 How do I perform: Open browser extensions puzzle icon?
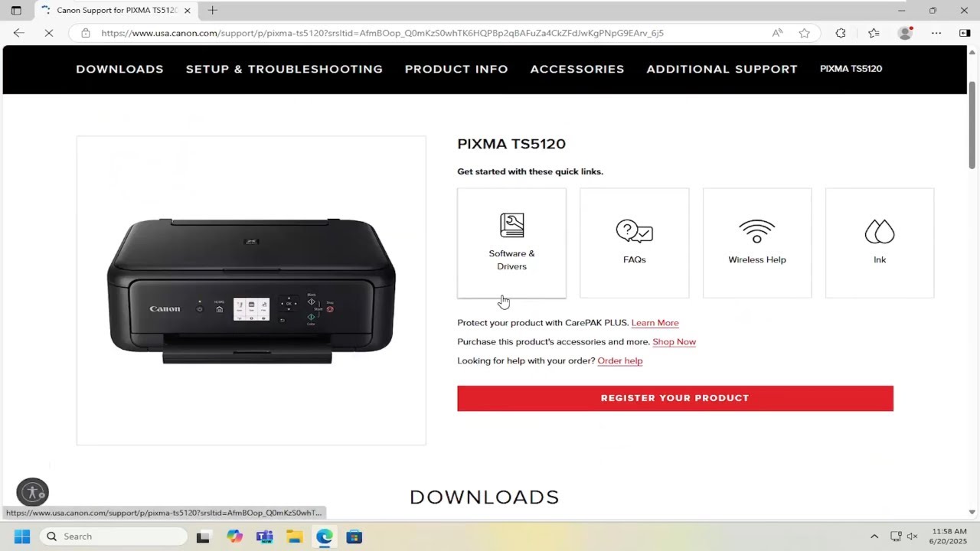[841, 33]
